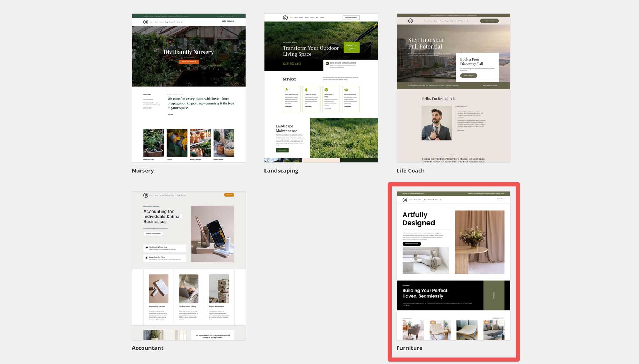Click the Divi logo in the Accountant header
639x364 pixels.
pos(146,195)
